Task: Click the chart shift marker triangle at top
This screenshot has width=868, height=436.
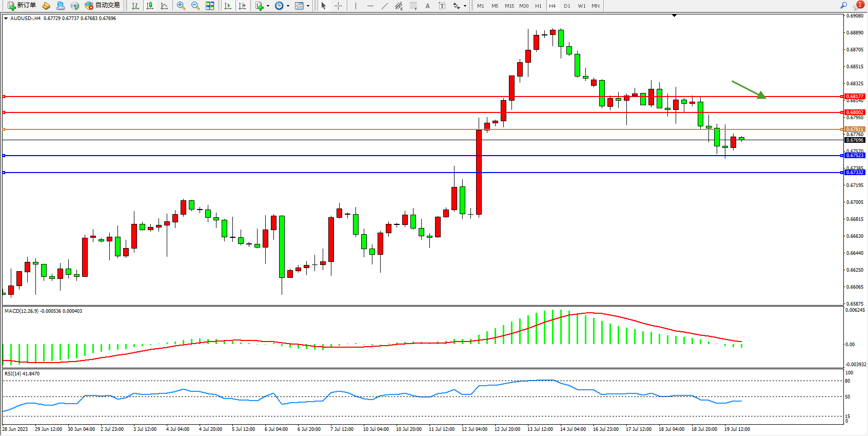Action: coord(674,16)
